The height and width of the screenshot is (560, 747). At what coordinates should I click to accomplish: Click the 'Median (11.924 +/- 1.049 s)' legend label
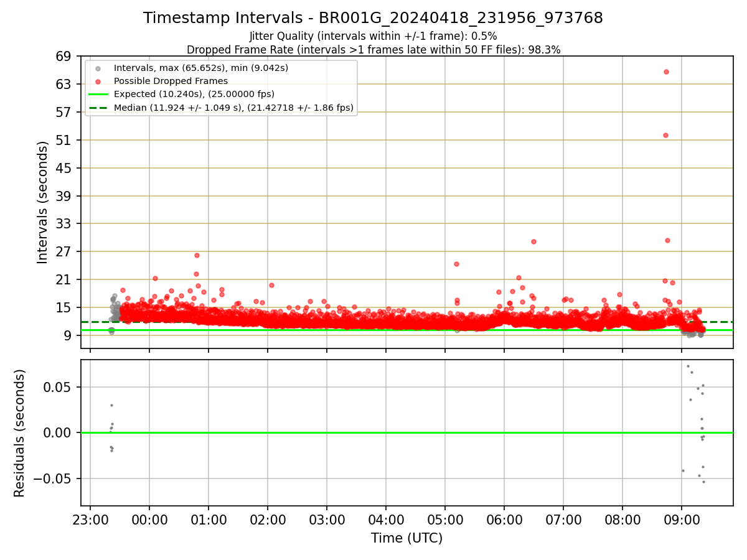point(233,108)
